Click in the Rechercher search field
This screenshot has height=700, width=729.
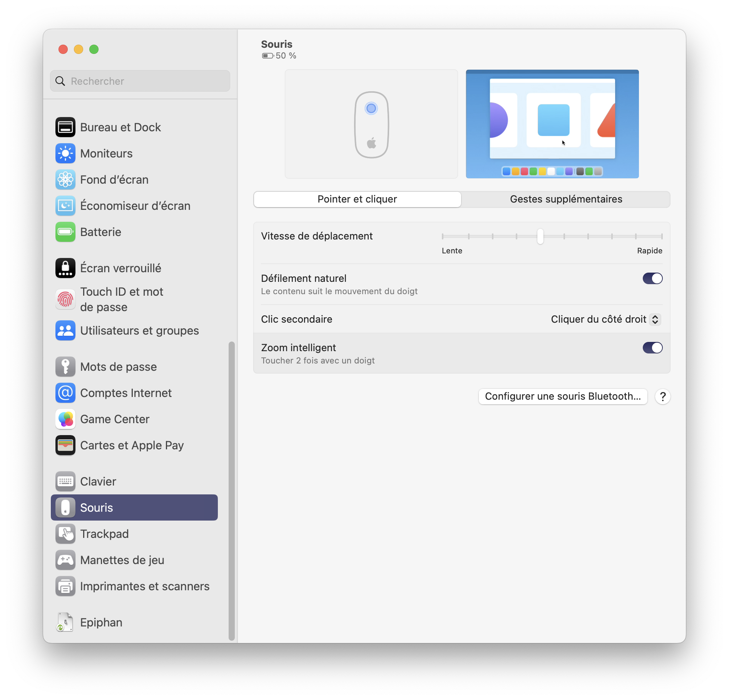pos(140,81)
